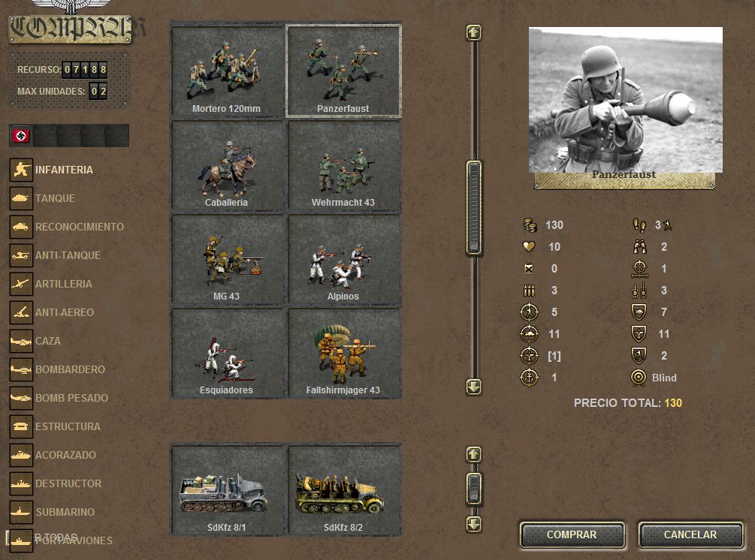Click the range target icon
The height and width of the screenshot is (560, 755).
[639, 269]
